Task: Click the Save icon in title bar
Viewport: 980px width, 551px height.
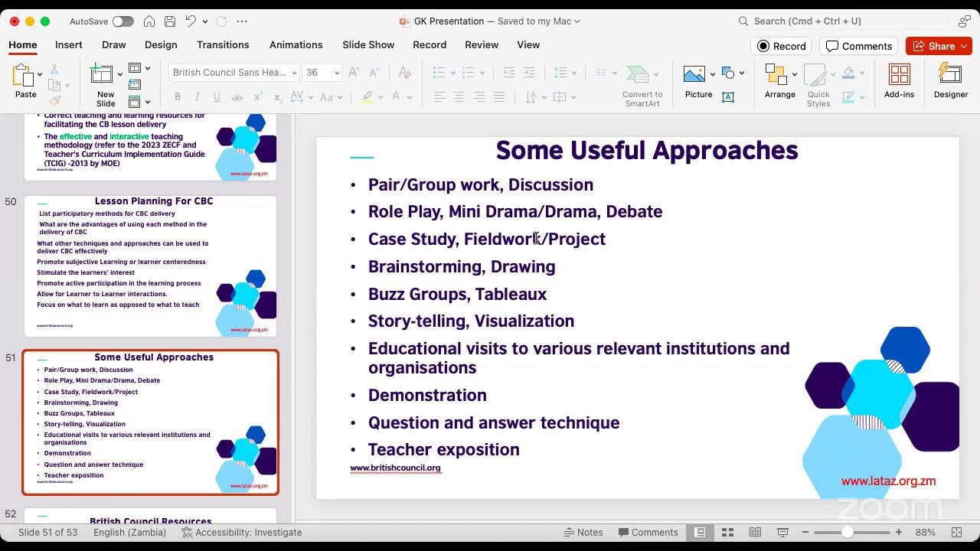Action: 170,21
